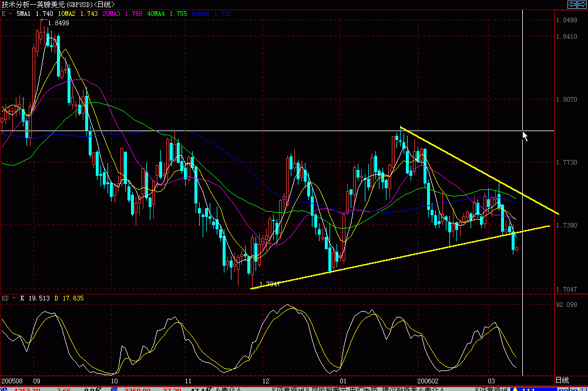Click the 200602 date label on the time axis

pyautogui.click(x=428, y=381)
